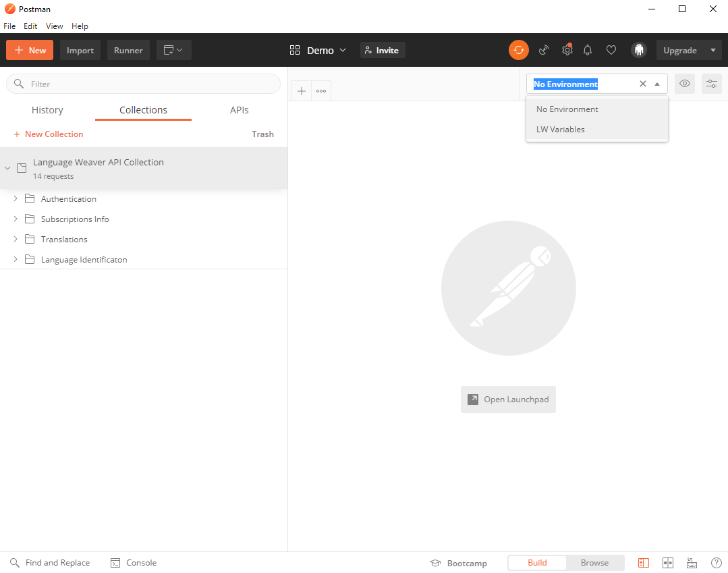728x573 pixels.
Task: Open the user avatar profile menu
Action: 639,50
